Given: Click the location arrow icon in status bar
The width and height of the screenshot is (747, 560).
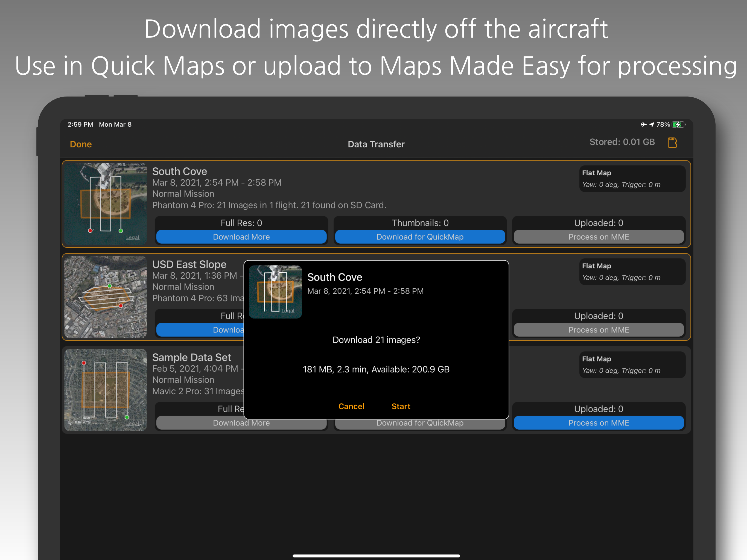Looking at the screenshot, I should 651,125.
